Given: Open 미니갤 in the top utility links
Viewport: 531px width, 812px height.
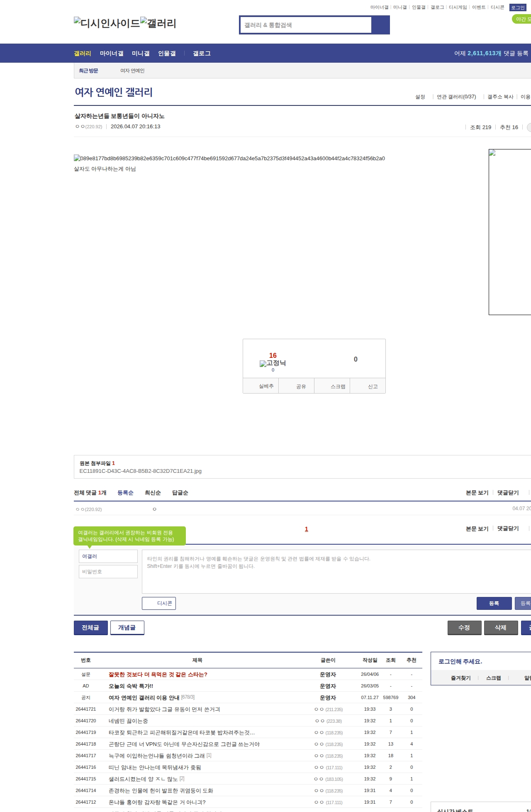Looking at the screenshot, I should (x=400, y=7).
